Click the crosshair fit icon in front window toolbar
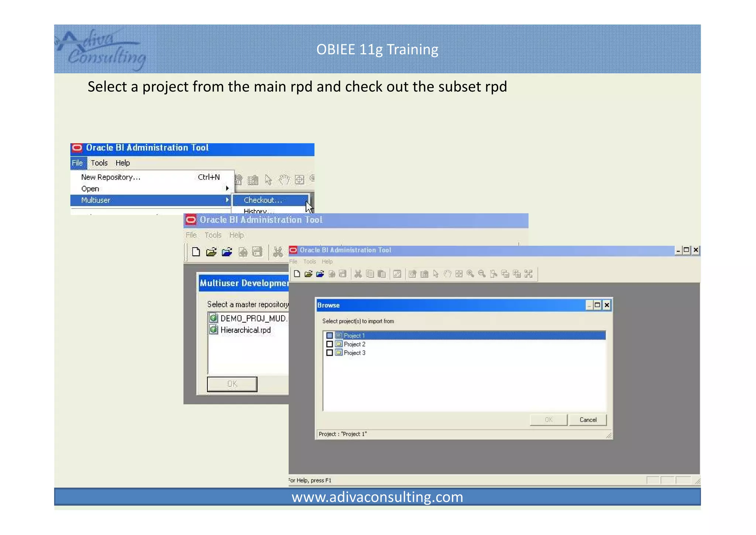 click(x=459, y=274)
